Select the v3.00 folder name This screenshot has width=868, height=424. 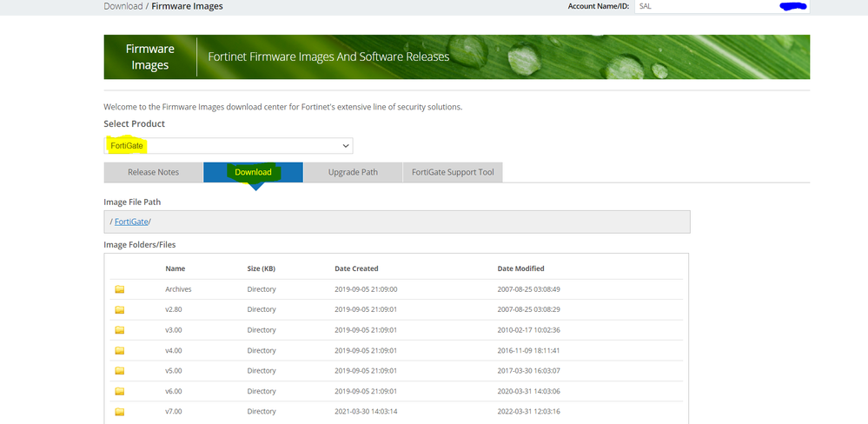pyautogui.click(x=173, y=330)
